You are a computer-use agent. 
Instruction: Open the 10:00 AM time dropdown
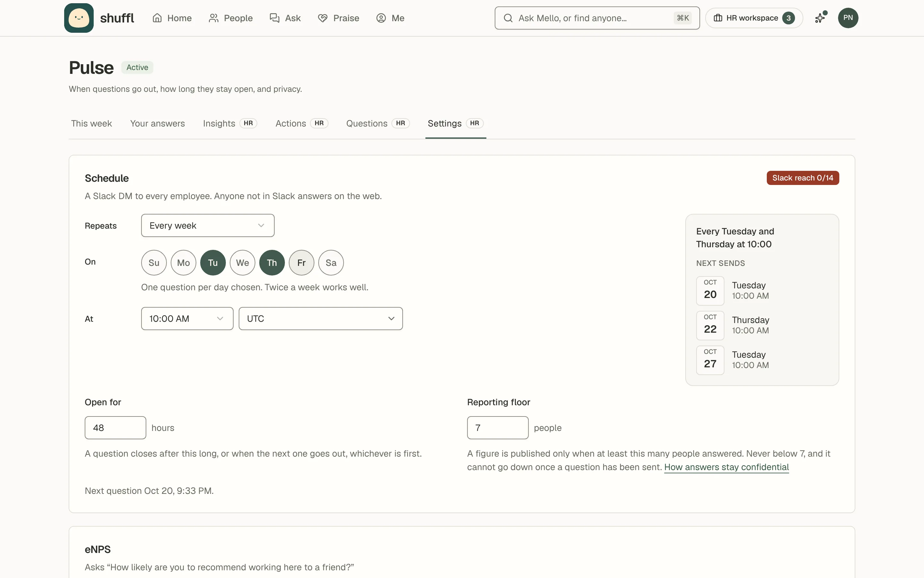187,319
